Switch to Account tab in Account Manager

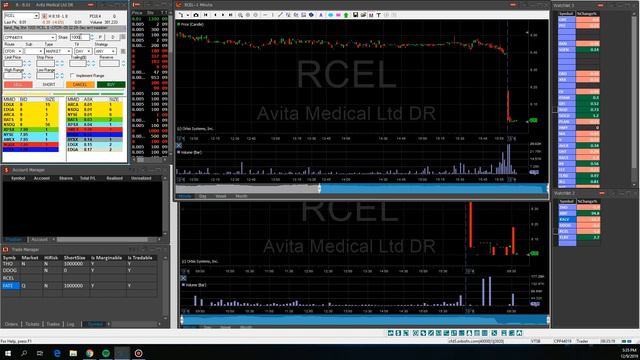click(39, 240)
